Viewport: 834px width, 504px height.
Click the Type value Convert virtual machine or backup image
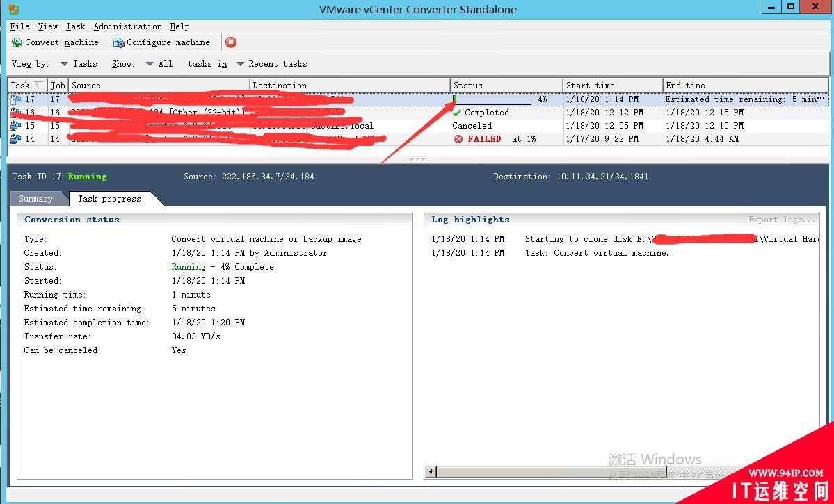[x=266, y=239]
